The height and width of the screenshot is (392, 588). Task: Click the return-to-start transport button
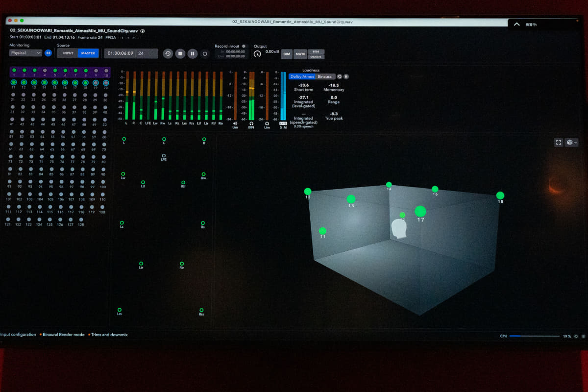click(168, 53)
